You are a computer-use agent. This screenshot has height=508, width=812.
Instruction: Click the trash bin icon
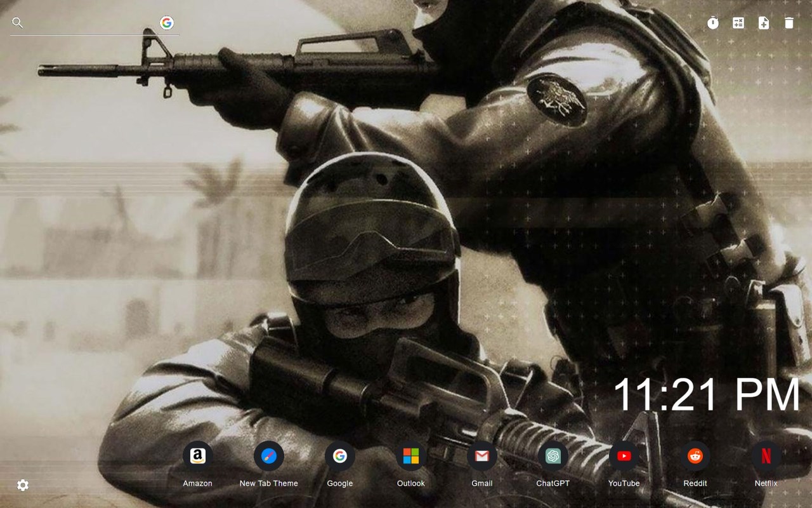(x=789, y=23)
